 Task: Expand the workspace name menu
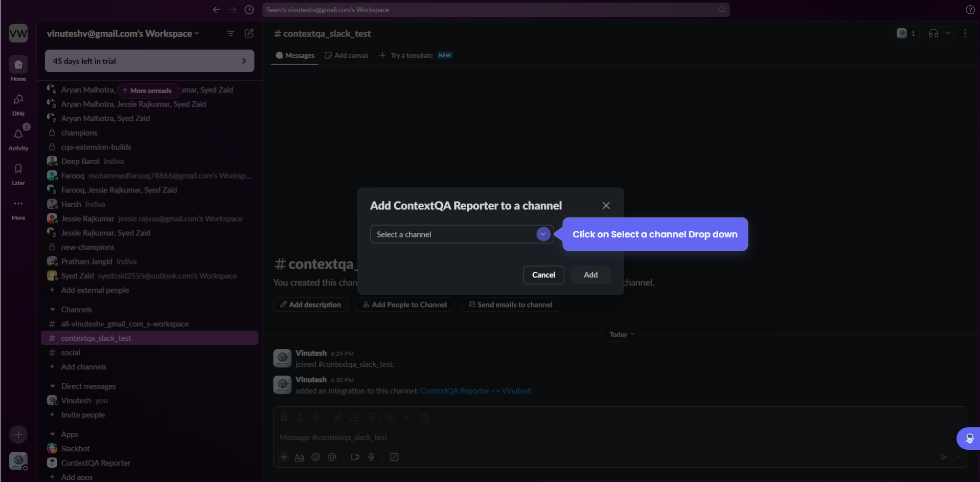pos(123,34)
